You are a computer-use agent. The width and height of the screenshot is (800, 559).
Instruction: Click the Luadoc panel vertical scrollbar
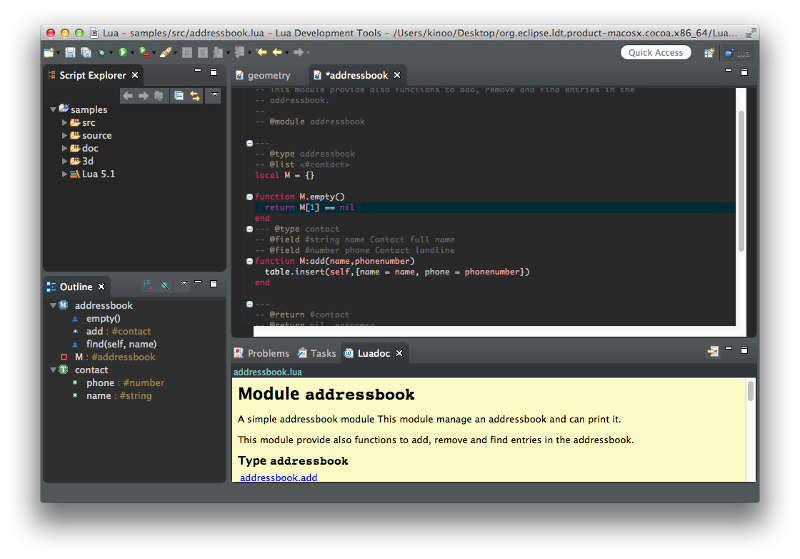tap(750, 392)
